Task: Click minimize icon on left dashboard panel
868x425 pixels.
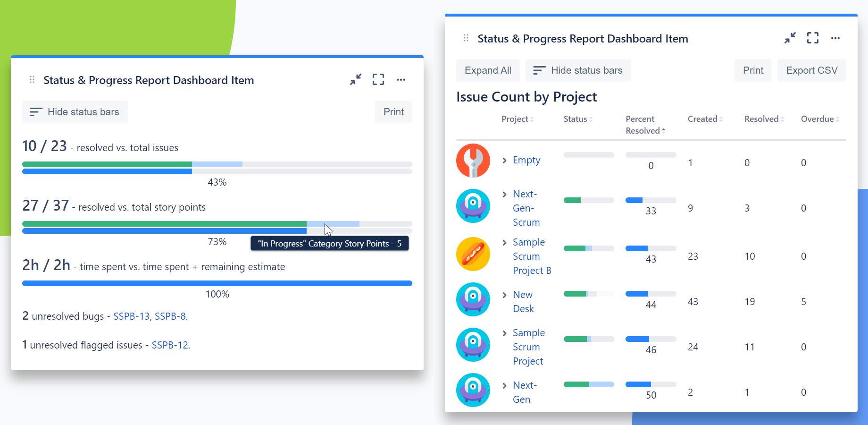Action: click(x=355, y=79)
